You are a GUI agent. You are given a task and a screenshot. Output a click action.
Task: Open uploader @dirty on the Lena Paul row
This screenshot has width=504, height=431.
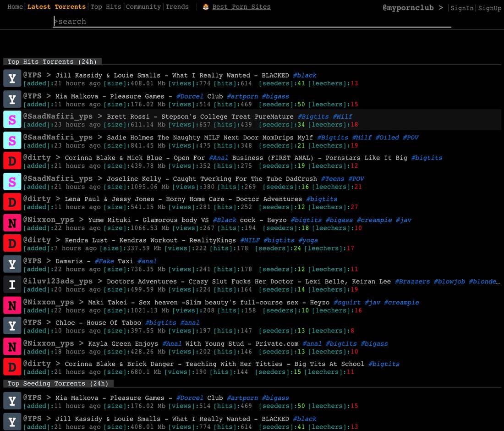(x=37, y=199)
